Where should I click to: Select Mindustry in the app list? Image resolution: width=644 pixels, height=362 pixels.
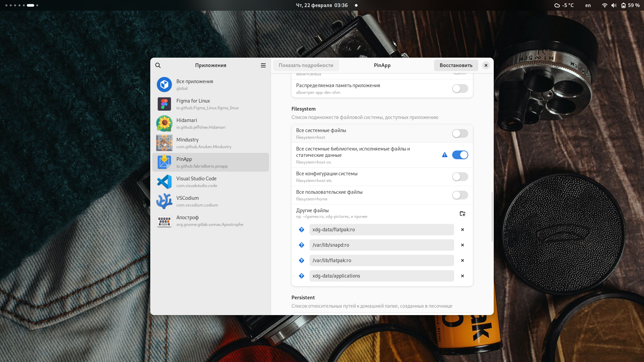coord(211,143)
